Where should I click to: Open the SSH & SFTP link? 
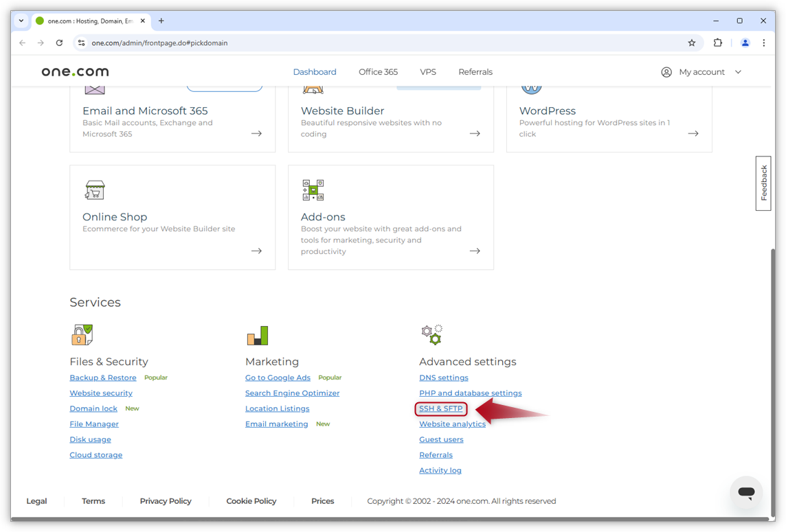coord(441,408)
